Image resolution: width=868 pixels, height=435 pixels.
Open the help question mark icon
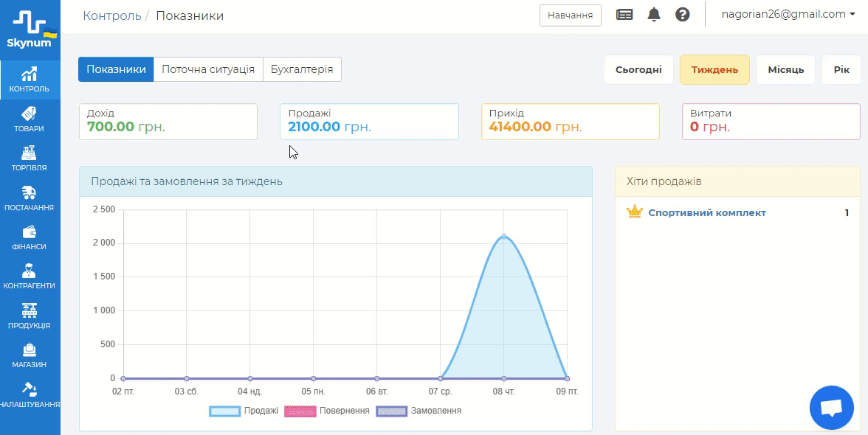tap(683, 15)
